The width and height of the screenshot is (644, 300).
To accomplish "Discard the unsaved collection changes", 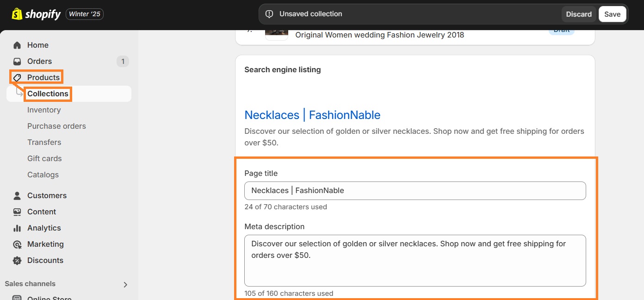I will 579,14.
